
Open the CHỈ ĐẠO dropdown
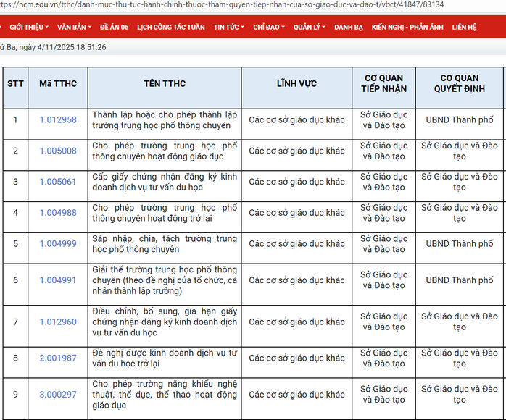tap(268, 27)
